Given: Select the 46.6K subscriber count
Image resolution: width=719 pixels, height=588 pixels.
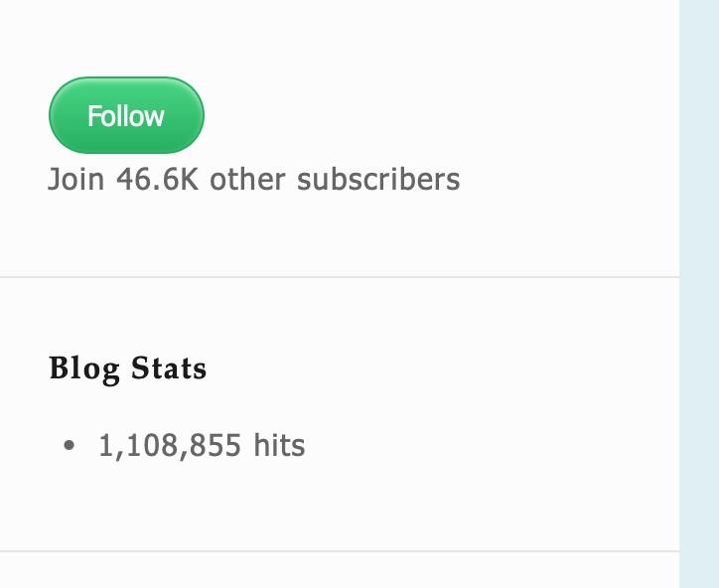Looking at the screenshot, I should click(157, 180).
